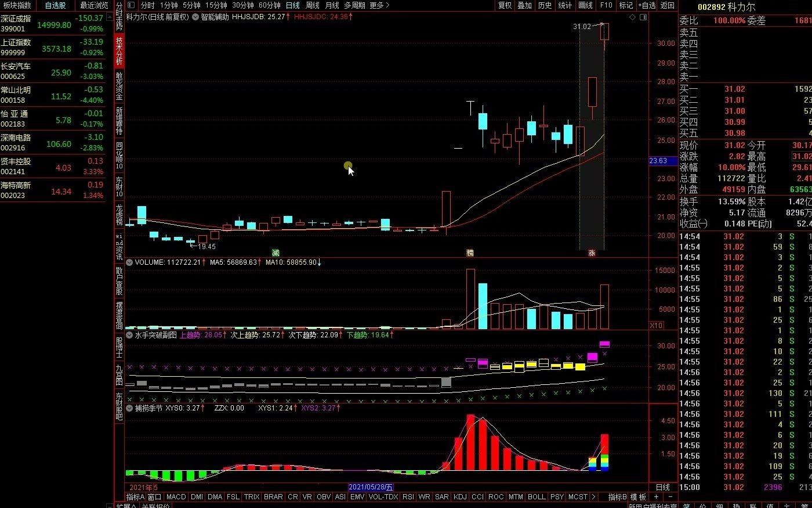
Task: Open the 画线 drawing tools
Action: click(x=586, y=5)
